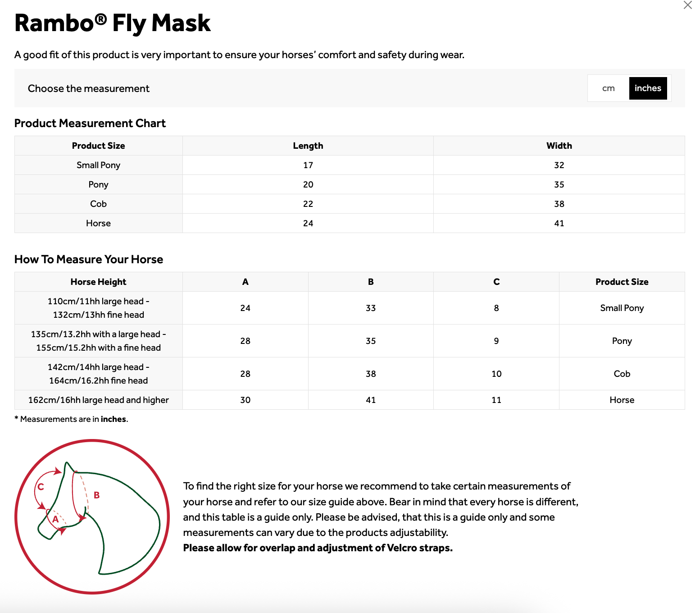Click the Product Measurement Chart heading
This screenshot has height=613, width=700.
point(90,123)
